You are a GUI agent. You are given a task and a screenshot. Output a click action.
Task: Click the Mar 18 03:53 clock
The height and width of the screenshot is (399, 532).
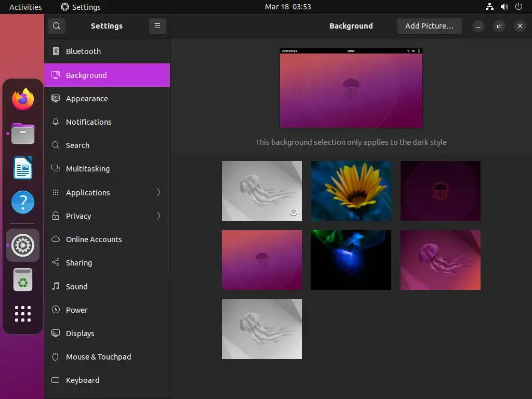[x=288, y=7]
